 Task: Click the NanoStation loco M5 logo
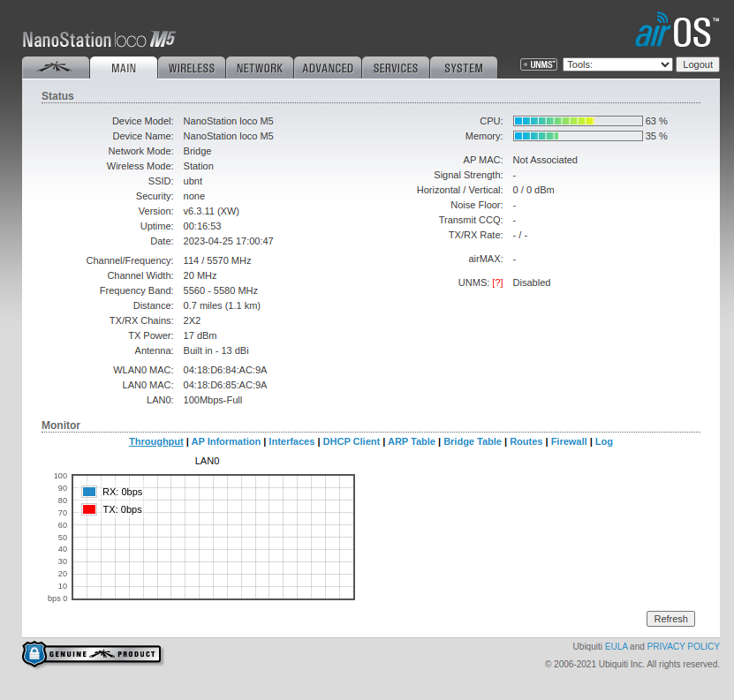tap(99, 40)
